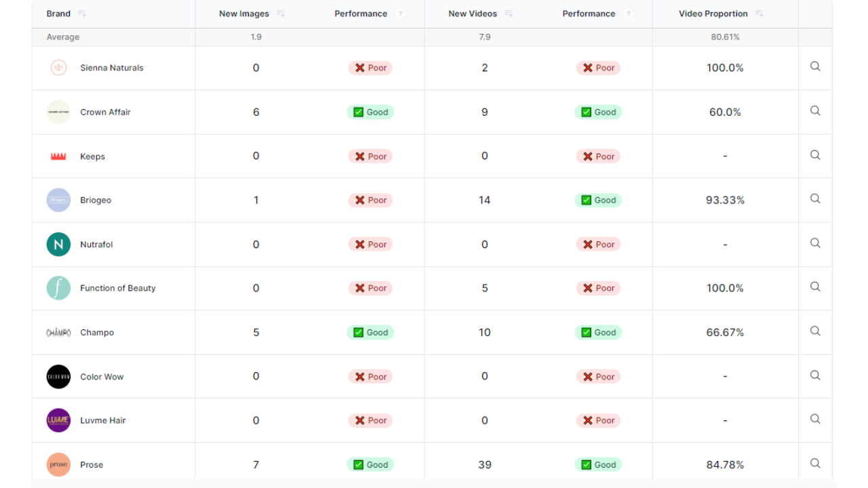
Task: Click Briogeo's Good video performance badge
Action: (598, 201)
